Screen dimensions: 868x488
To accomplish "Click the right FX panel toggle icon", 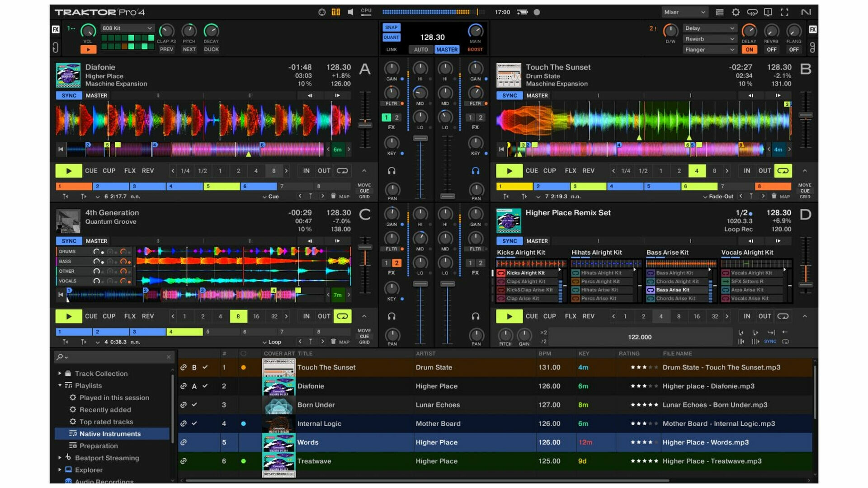I will tap(812, 29).
